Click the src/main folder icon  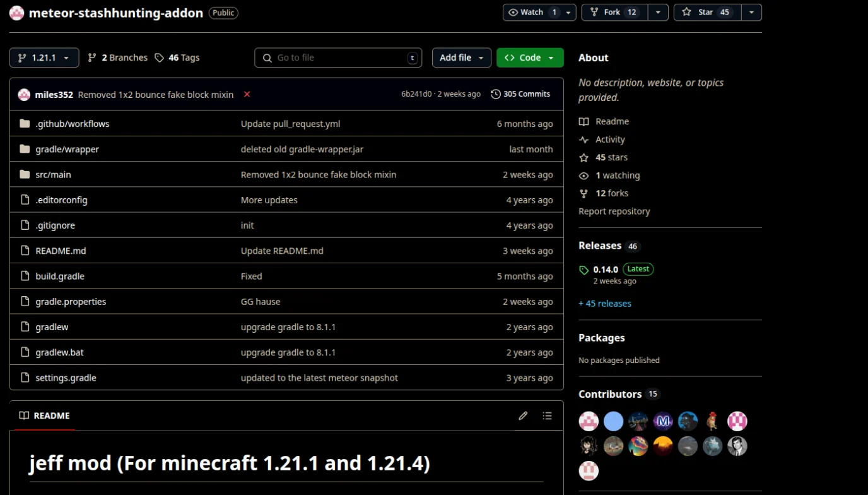[x=25, y=174]
